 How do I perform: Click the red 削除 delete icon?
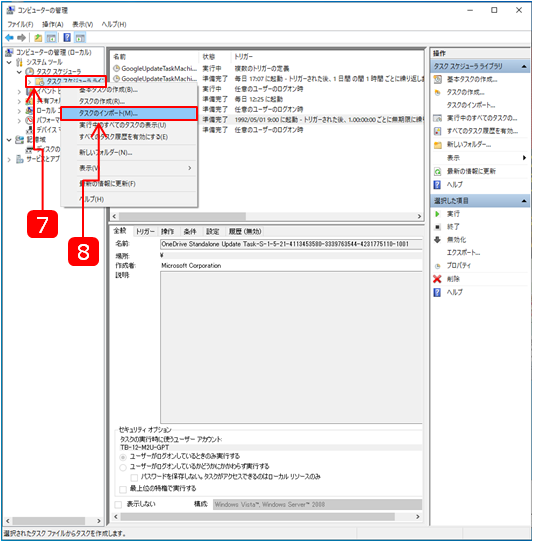pos(437,279)
